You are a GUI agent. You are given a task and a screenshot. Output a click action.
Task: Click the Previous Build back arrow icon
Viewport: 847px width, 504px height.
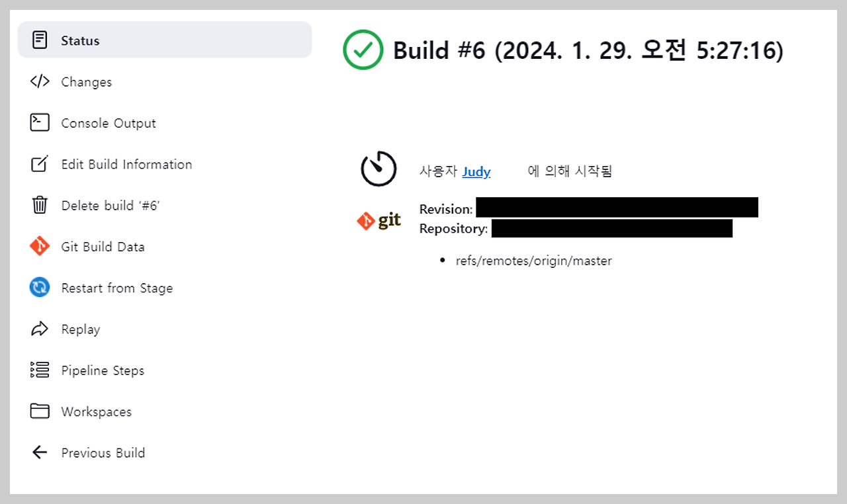40,452
